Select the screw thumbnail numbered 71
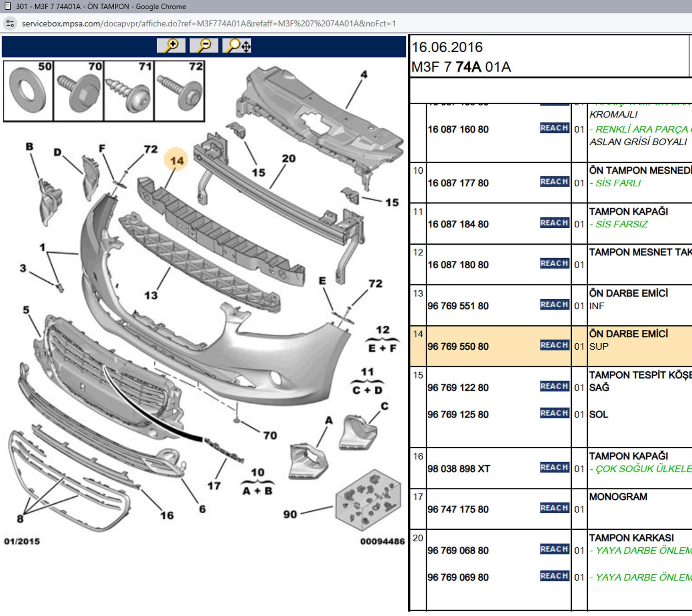 (129, 91)
